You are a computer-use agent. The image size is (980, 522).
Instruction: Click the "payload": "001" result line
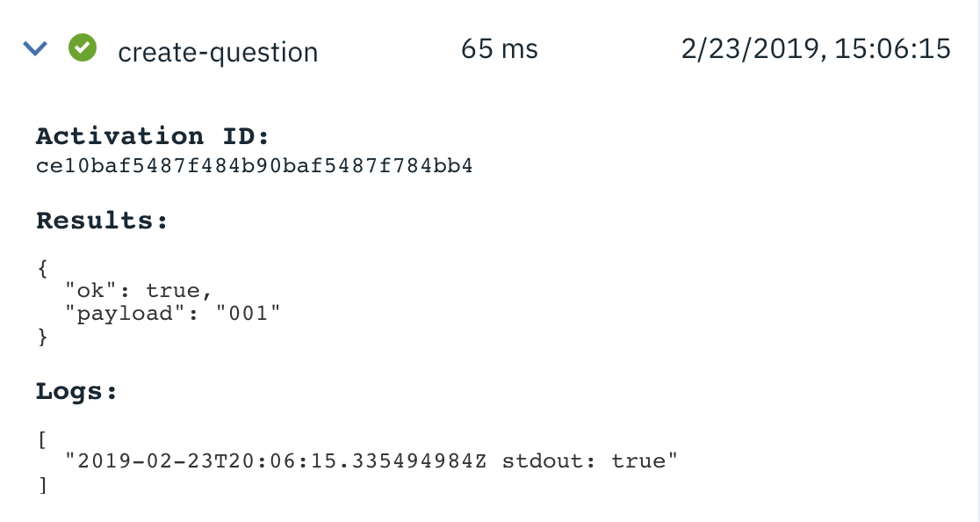[173, 313]
